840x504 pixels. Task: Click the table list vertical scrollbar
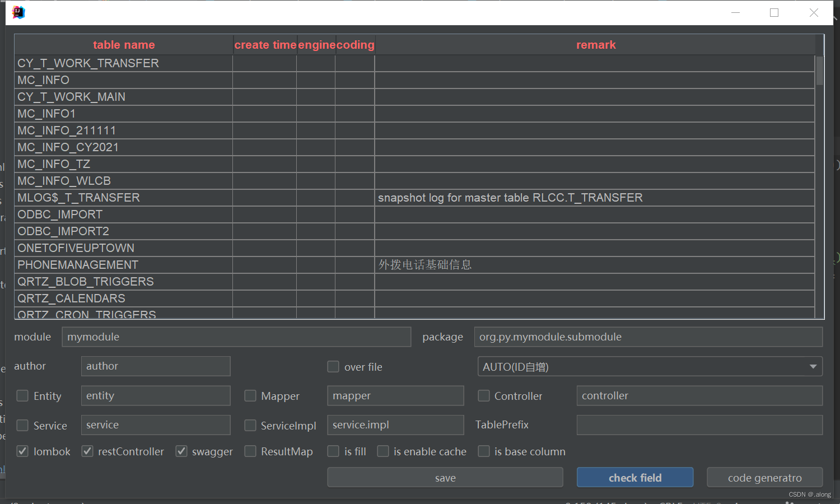[819, 73]
